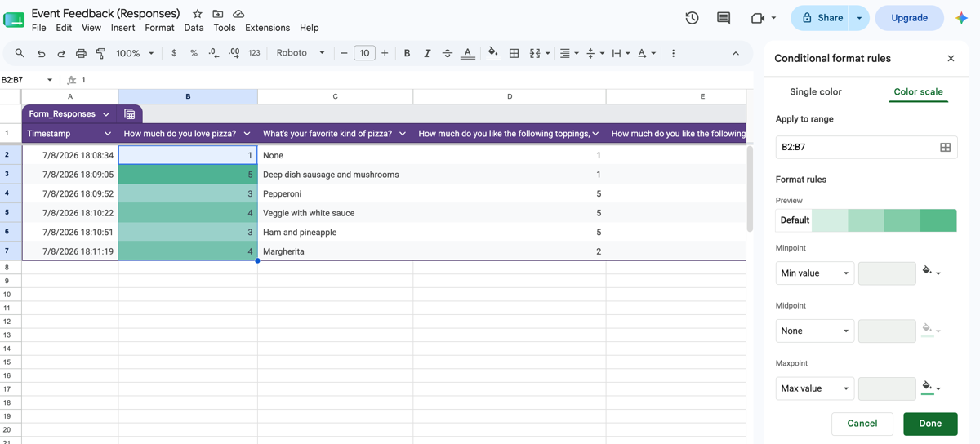Screen dimensions: 980x444
Task: Decrease decimal places
Action: (214, 53)
